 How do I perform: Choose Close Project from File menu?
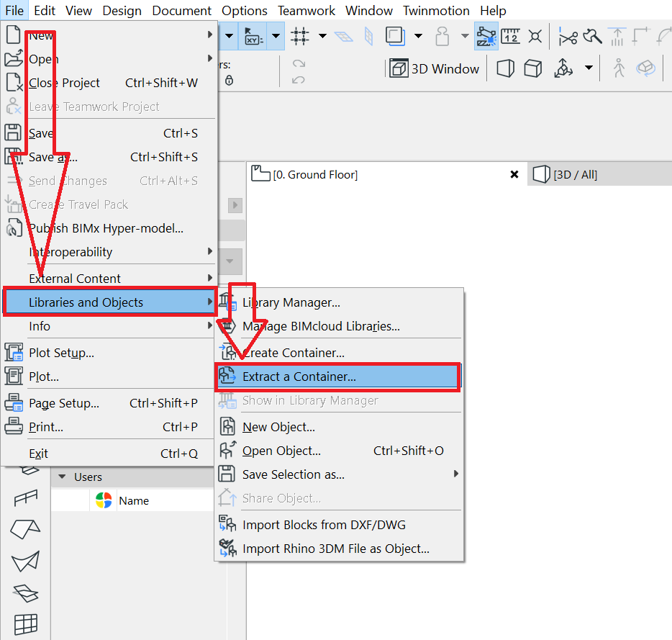(x=109, y=83)
